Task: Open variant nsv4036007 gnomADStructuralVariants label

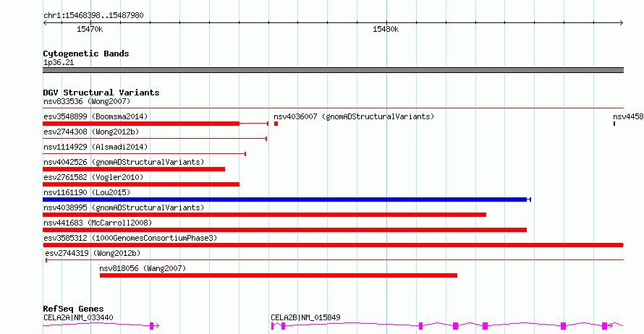Action: click(354, 116)
